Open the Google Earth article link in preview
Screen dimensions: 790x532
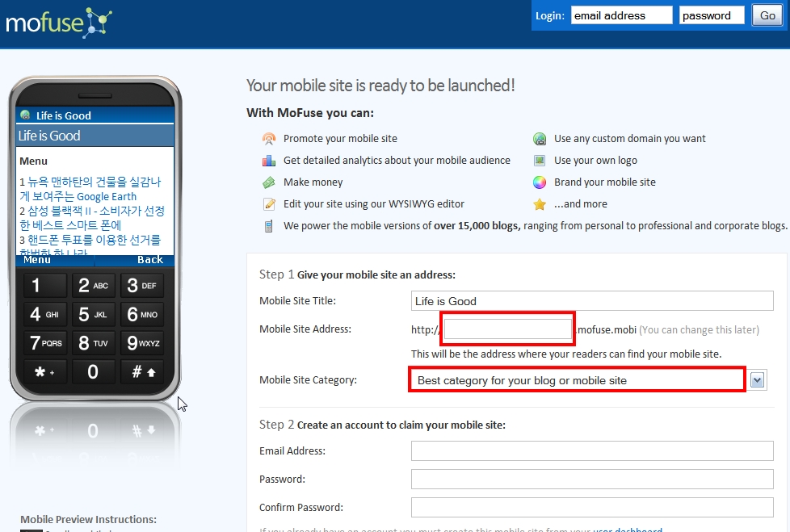pyautogui.click(x=90, y=189)
